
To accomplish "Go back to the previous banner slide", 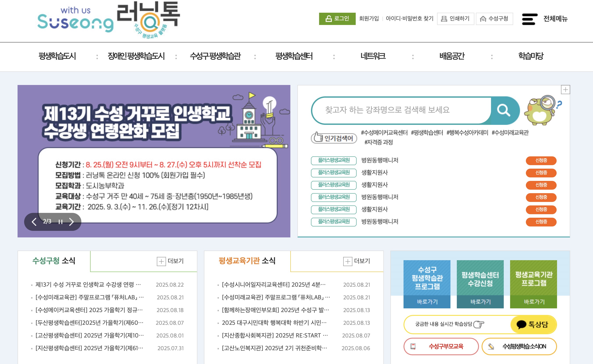I will pos(34,222).
